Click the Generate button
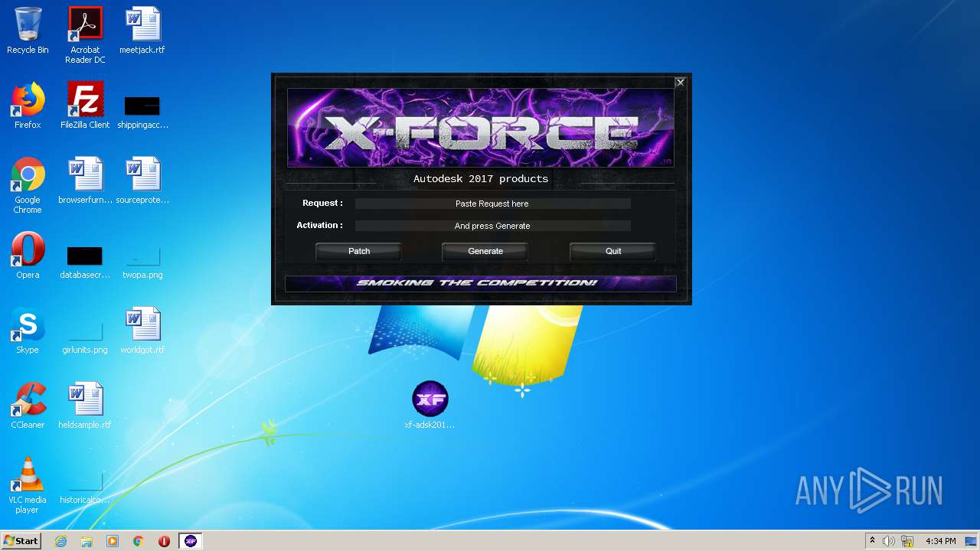This screenshot has height=551, width=980. tap(485, 251)
